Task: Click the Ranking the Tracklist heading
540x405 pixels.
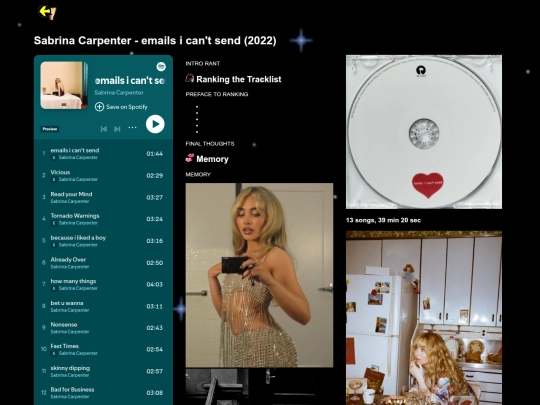Action: 239,80
